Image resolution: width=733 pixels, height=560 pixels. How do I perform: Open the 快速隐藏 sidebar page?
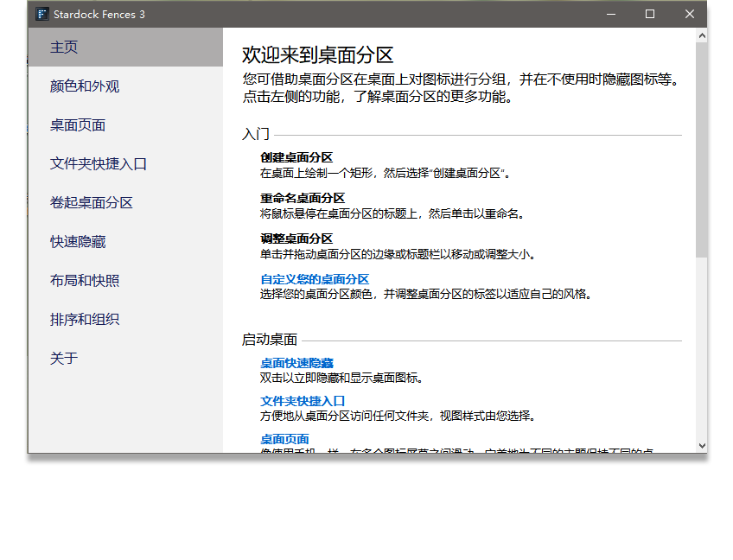click(x=78, y=242)
